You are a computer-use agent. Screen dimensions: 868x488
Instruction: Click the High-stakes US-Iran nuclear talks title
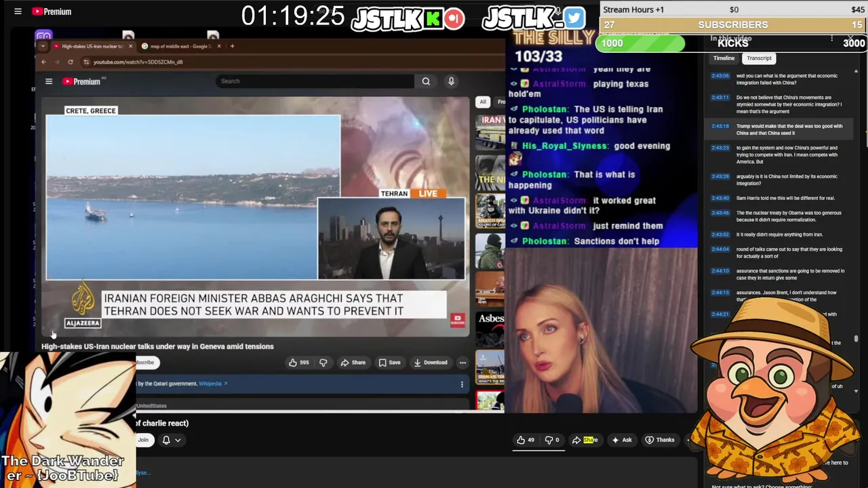(x=157, y=346)
